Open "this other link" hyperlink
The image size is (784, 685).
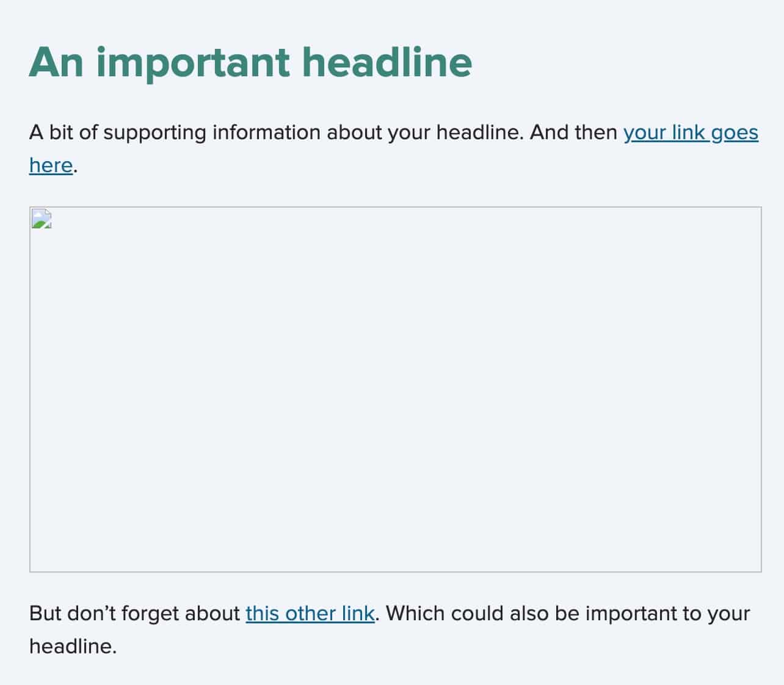click(x=310, y=614)
